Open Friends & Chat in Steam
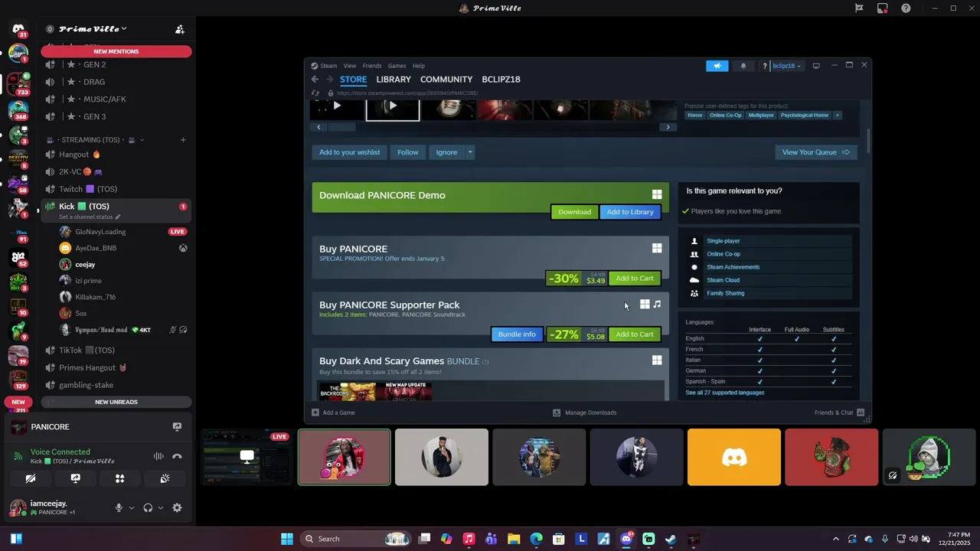The height and width of the screenshot is (551, 980). tap(839, 412)
